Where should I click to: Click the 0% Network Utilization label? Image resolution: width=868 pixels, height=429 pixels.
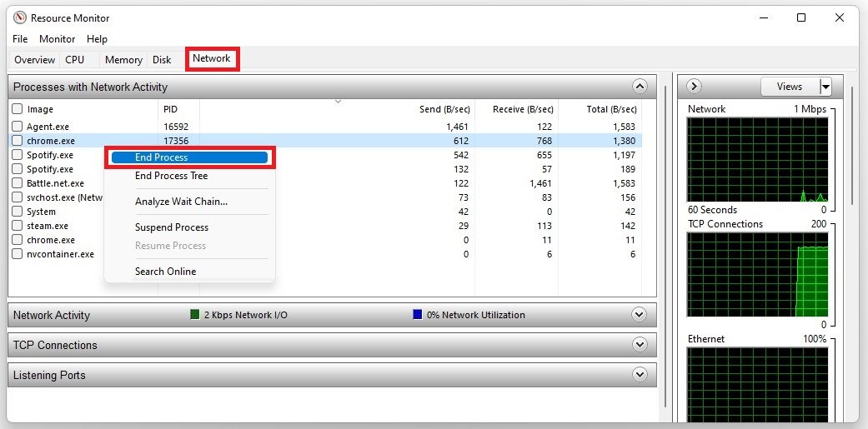(476, 315)
